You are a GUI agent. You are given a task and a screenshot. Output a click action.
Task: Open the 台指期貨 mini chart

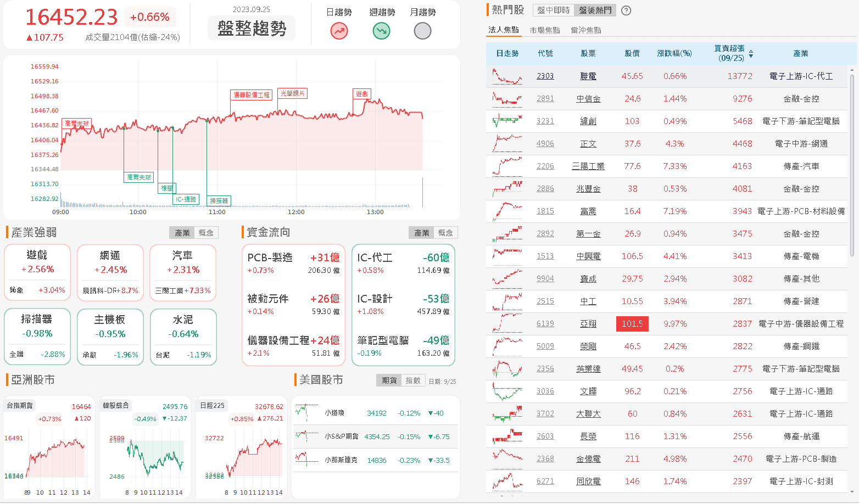tap(49, 447)
